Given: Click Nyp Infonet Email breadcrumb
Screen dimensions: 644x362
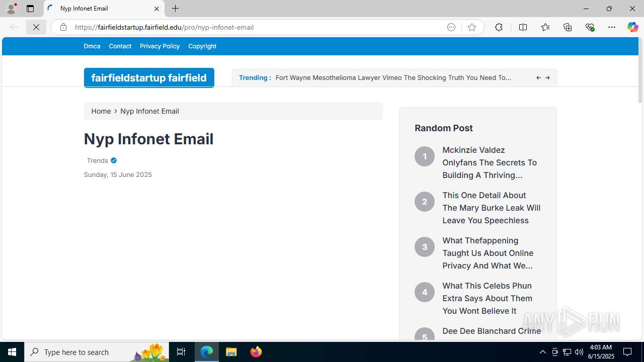Looking at the screenshot, I should [149, 111].
